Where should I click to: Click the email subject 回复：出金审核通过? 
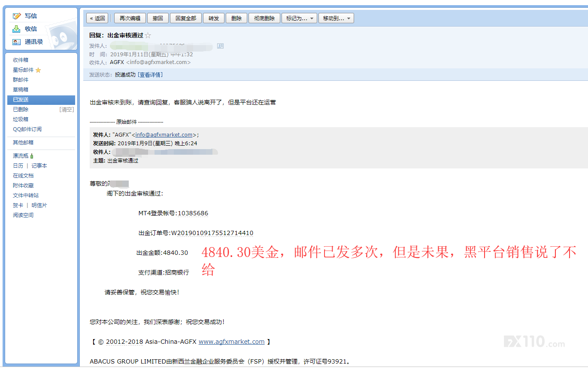[x=116, y=36]
